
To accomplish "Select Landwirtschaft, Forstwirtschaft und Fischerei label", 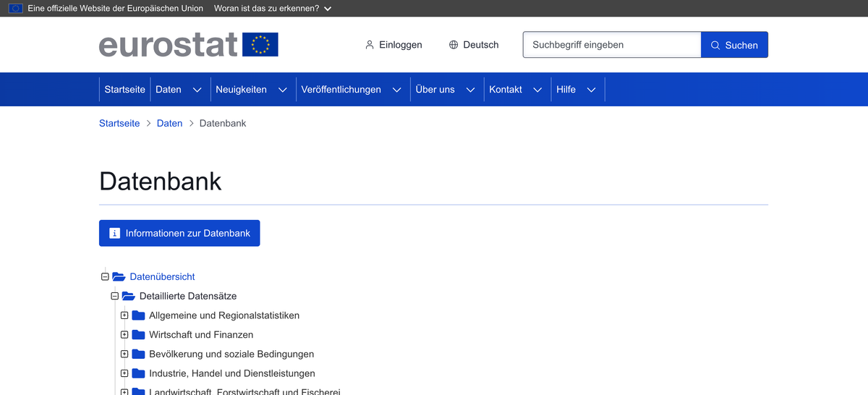I will 244,391.
